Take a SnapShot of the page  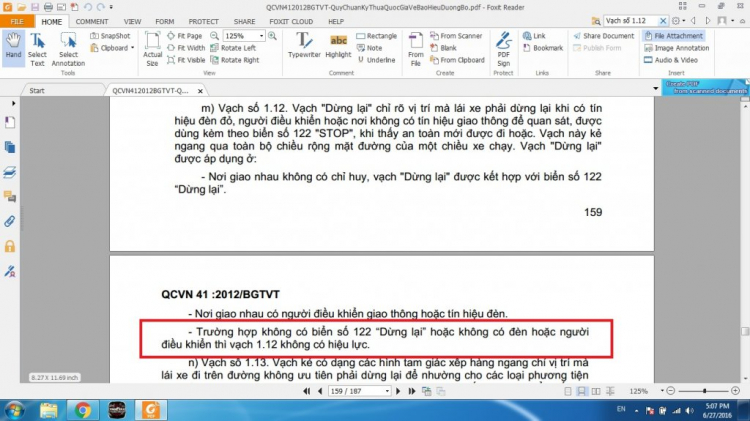(x=110, y=36)
